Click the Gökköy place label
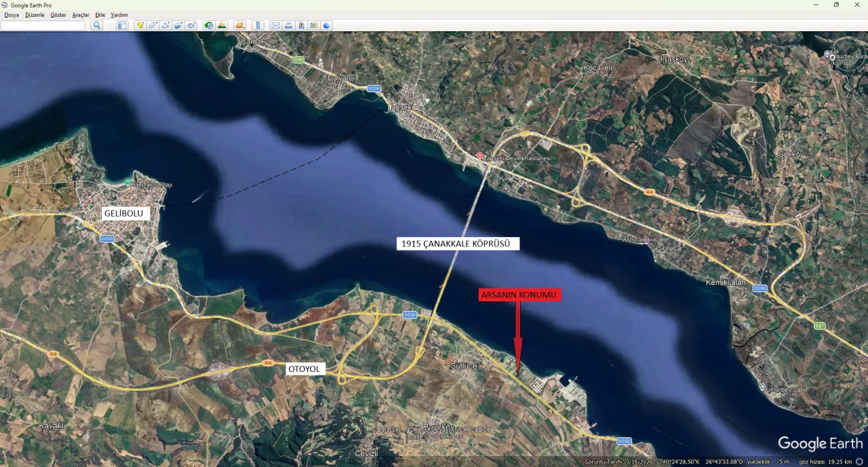This screenshot has width=868, height=467. click(x=791, y=154)
